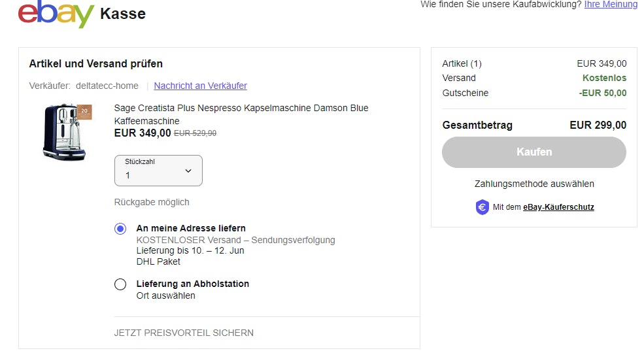Open 'Nachricht an Verkäufer' link

[201, 86]
